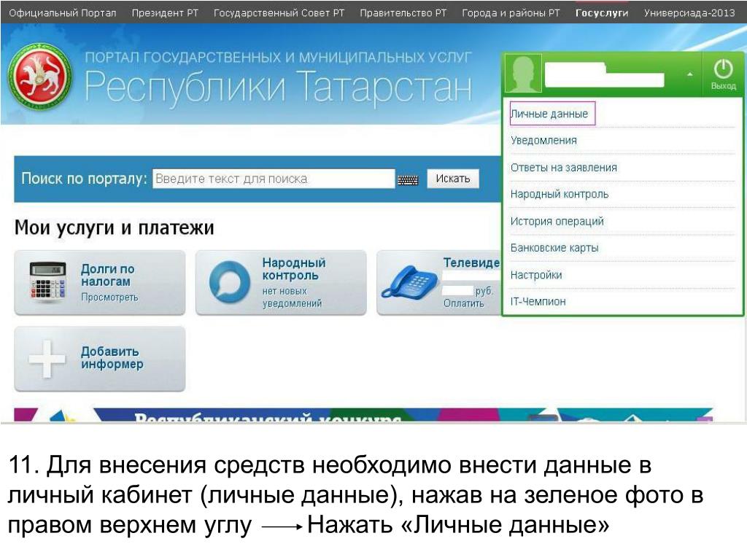Select Настройки in the user menu

(536, 275)
